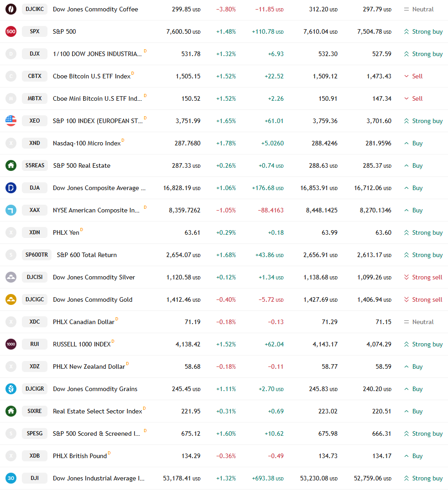Click the +1.78% change for XND

click(226, 143)
